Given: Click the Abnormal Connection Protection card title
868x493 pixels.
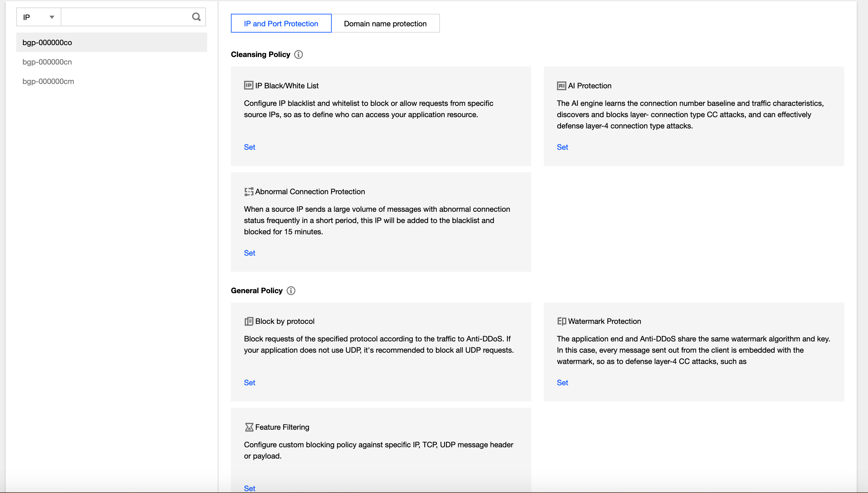Looking at the screenshot, I should tap(310, 192).
